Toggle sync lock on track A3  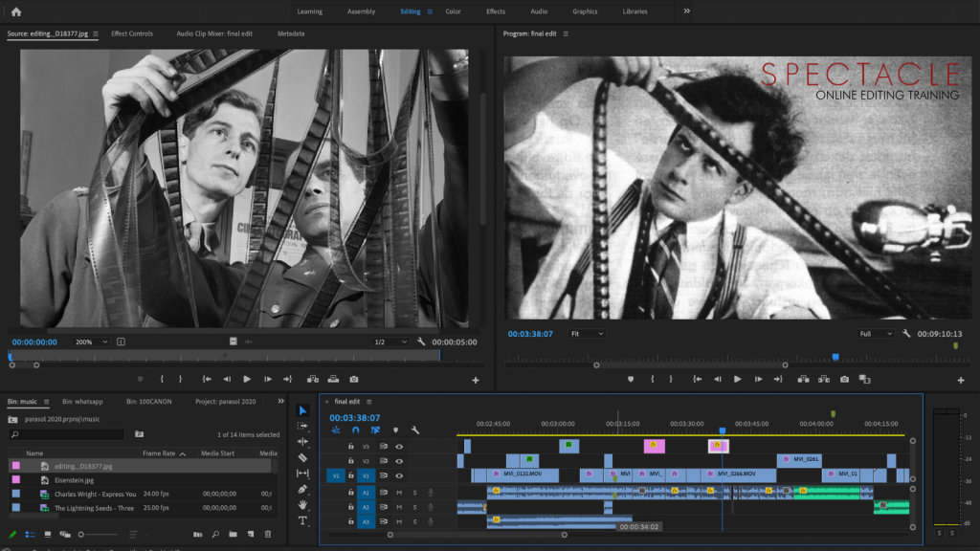383,521
